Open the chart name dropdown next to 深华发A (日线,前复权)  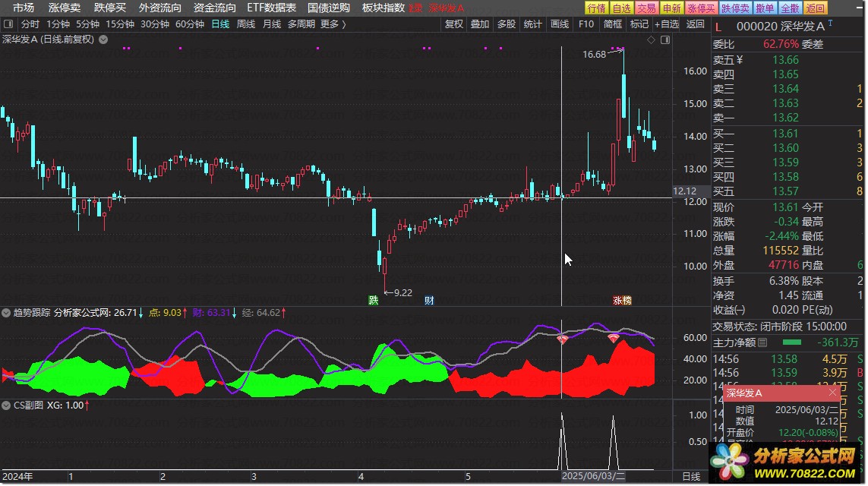(x=103, y=39)
